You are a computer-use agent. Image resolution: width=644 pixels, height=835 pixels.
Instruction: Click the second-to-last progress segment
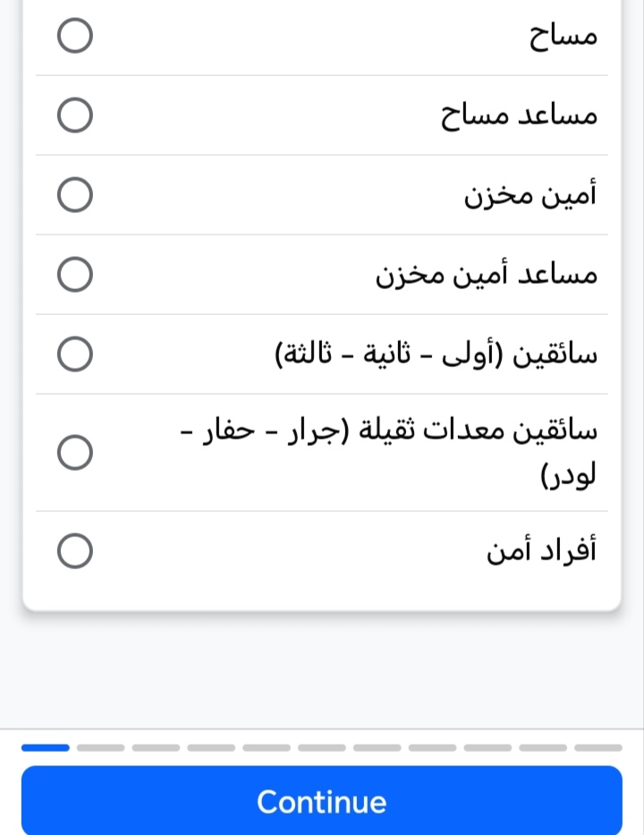point(543,747)
